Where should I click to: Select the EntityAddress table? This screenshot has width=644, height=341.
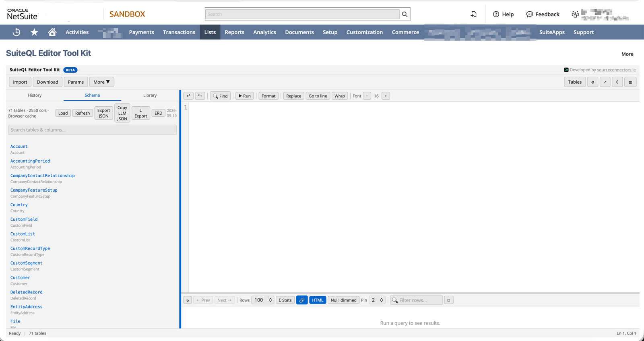click(26, 307)
